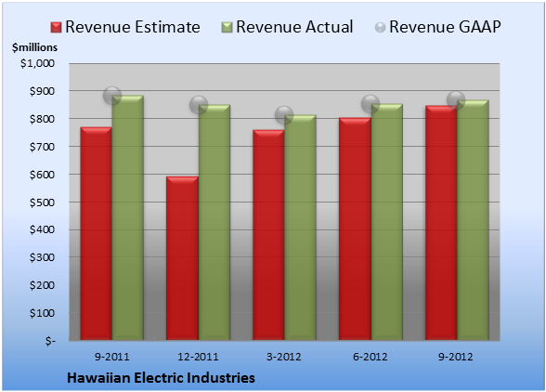Click the "$600" y-axis label
546x392 pixels.
point(42,175)
